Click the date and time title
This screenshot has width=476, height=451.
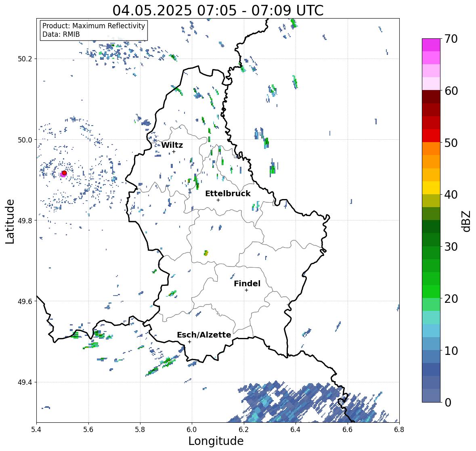click(x=218, y=10)
